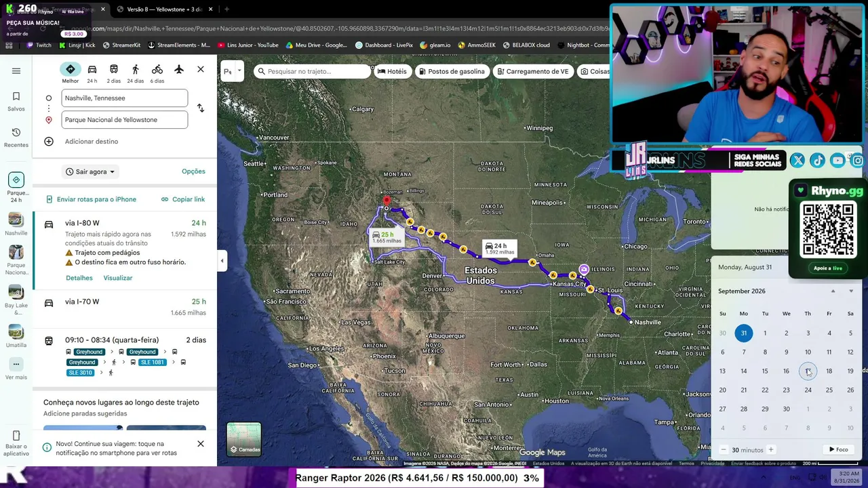Open the Camadas map layers switcher
Screen dimensions: 868x488
(244, 439)
